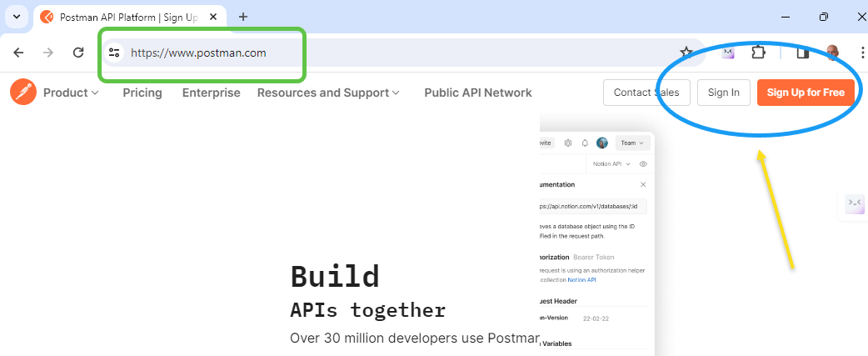Go back using the browser back arrow
Screen dimensions: 868x356
(19, 53)
